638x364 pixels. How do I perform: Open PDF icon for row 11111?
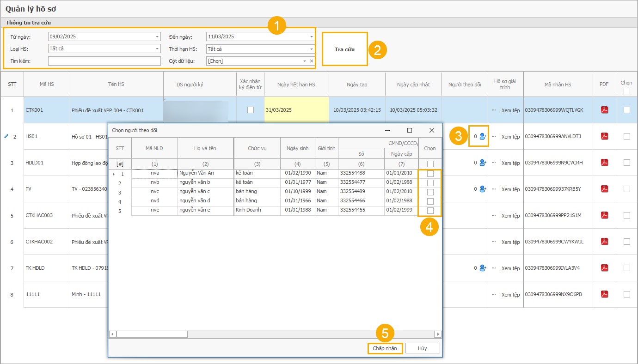(604, 294)
